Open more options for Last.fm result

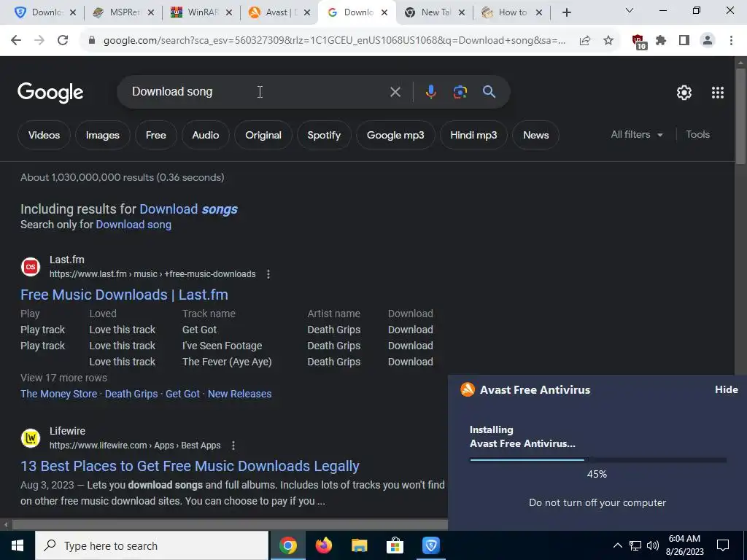[x=268, y=274]
